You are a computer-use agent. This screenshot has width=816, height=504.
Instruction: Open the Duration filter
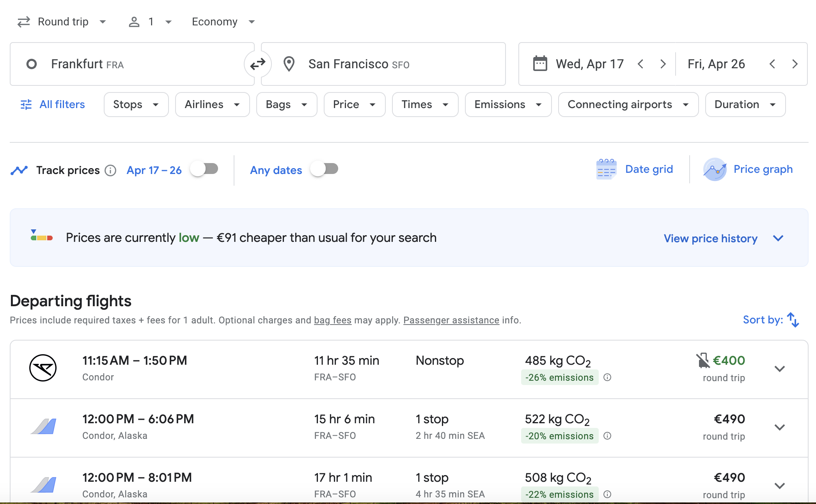pyautogui.click(x=745, y=105)
